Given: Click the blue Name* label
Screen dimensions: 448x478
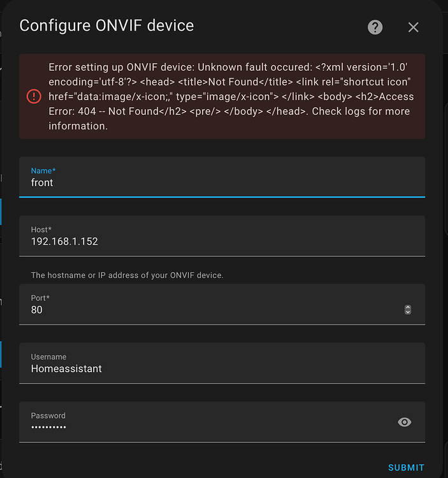Looking at the screenshot, I should tap(43, 171).
